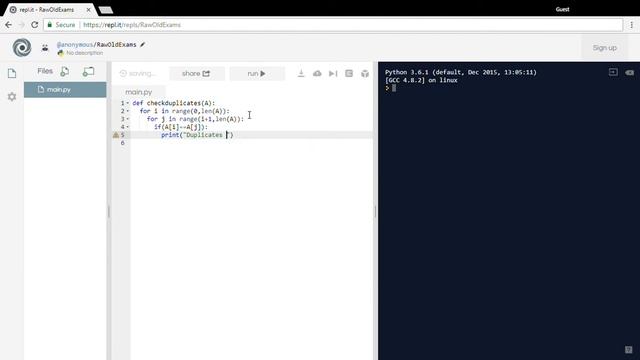Reload the page
The width and height of the screenshot is (640, 360).
[x=35, y=25]
